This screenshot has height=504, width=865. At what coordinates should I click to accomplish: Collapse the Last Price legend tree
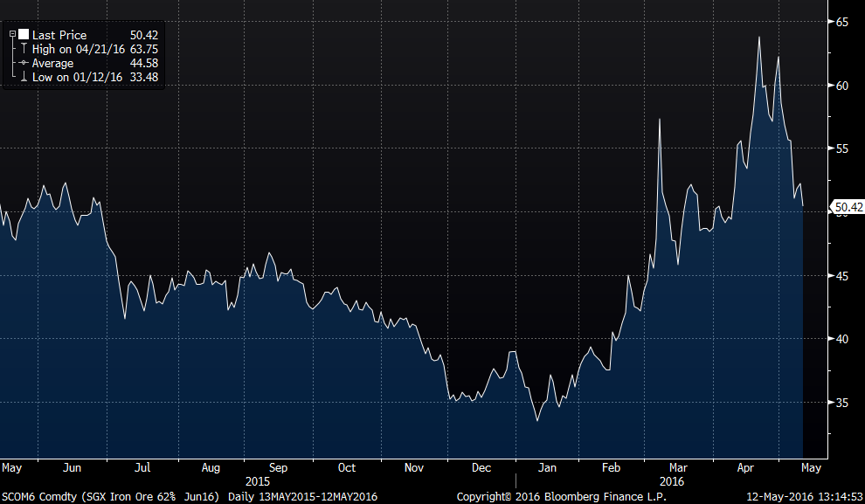pos(12,35)
